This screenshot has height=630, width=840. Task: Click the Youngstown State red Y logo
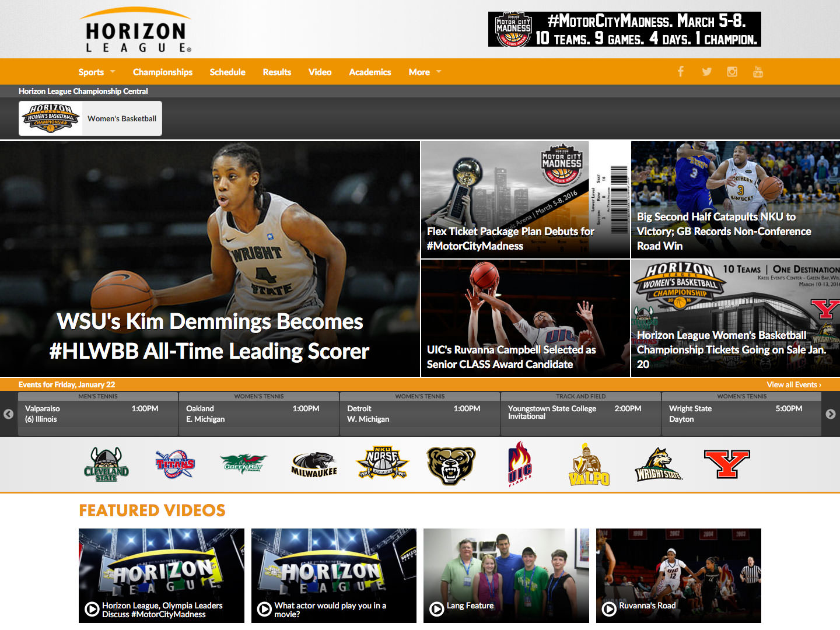pos(727,464)
